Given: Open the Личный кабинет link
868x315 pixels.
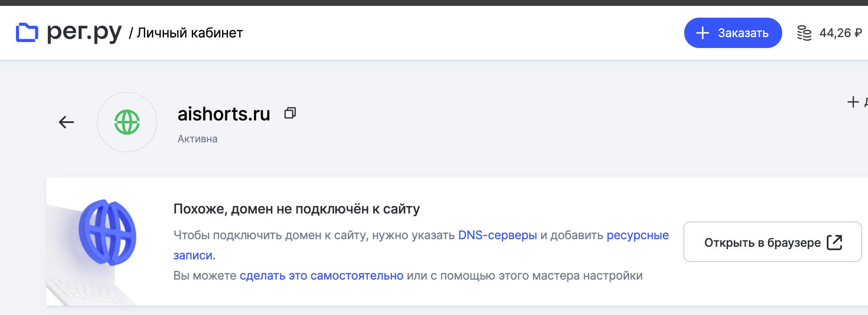Looking at the screenshot, I should [190, 33].
